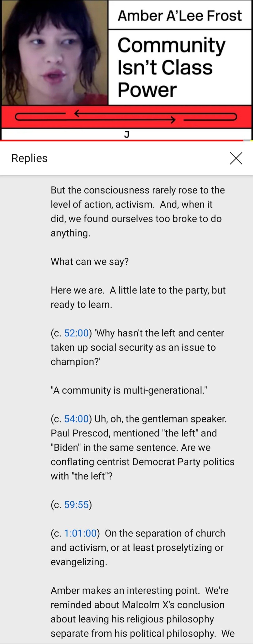The height and width of the screenshot is (644, 253).
Task: Tap the "Community Isn't Class Power" title
Action: pos(171,67)
